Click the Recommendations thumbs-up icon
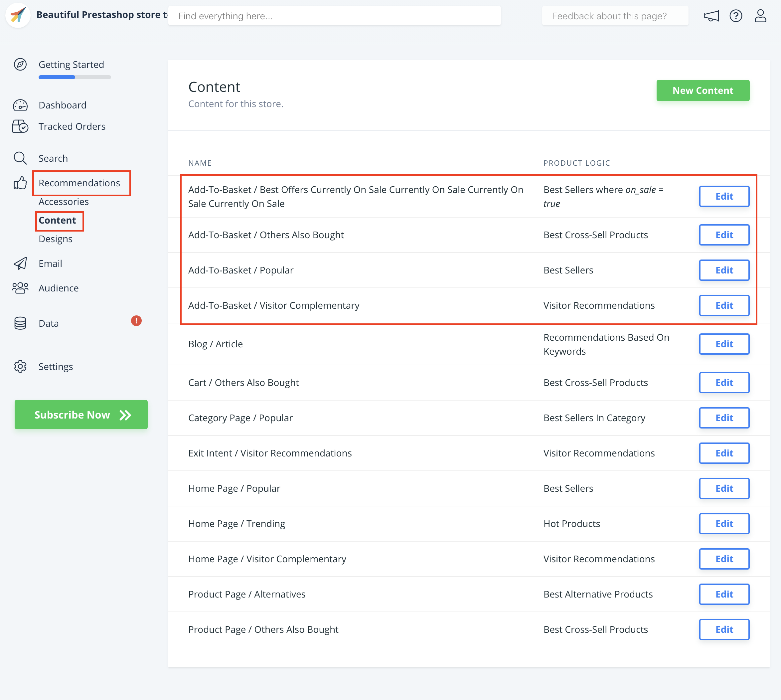The width and height of the screenshot is (781, 700). [x=20, y=183]
